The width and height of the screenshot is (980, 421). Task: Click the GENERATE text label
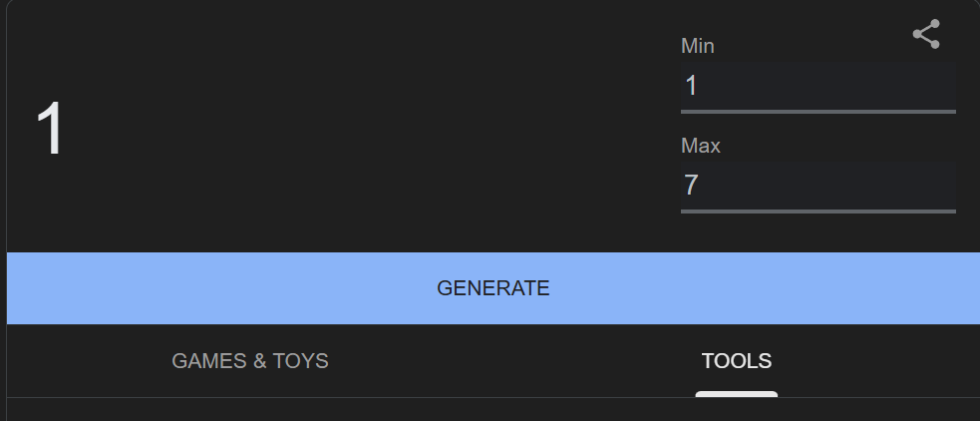[x=493, y=288]
